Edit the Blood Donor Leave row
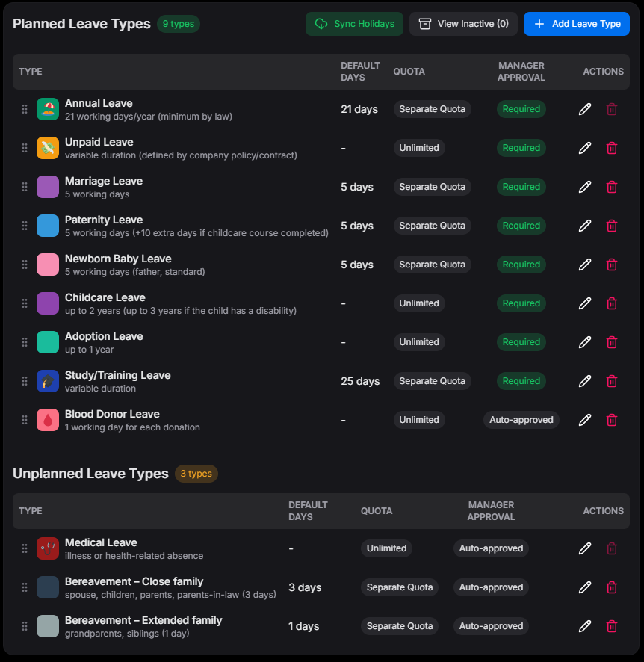The height and width of the screenshot is (662, 644). tap(585, 420)
